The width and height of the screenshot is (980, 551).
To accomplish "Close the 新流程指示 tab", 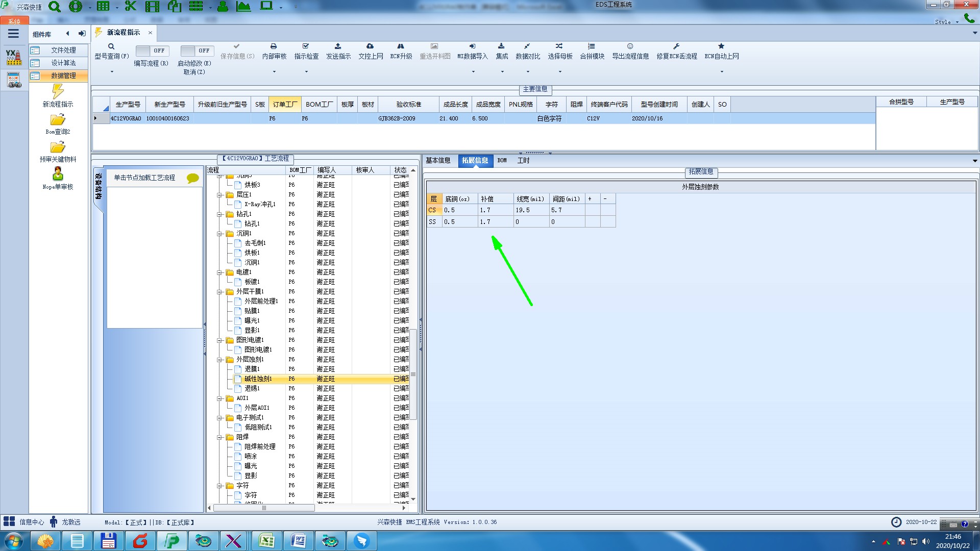I will (x=150, y=33).
